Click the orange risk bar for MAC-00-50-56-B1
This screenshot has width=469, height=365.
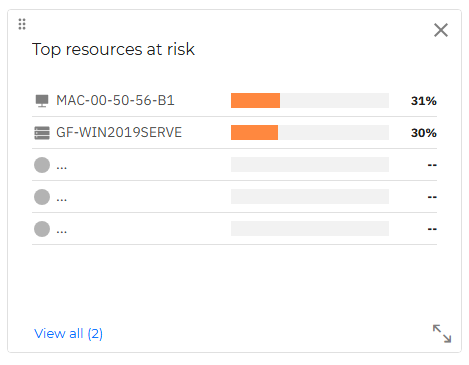[x=255, y=100]
